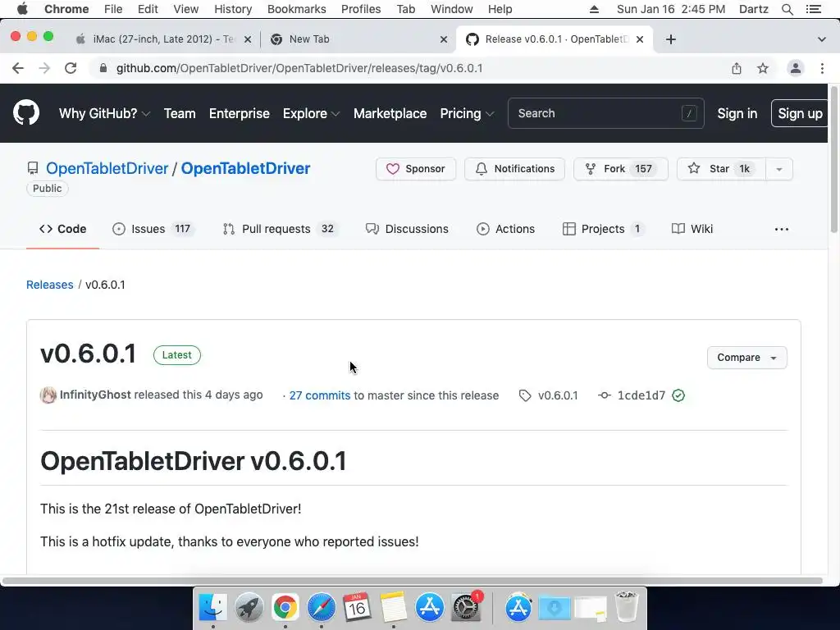Open the Discussions tab
Screen dimensions: 840x630
[x=407, y=229]
